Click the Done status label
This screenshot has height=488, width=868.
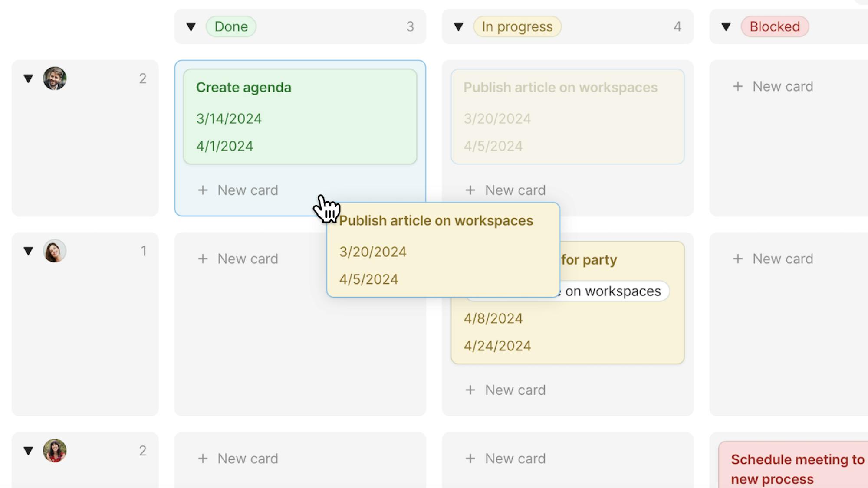[x=231, y=27]
